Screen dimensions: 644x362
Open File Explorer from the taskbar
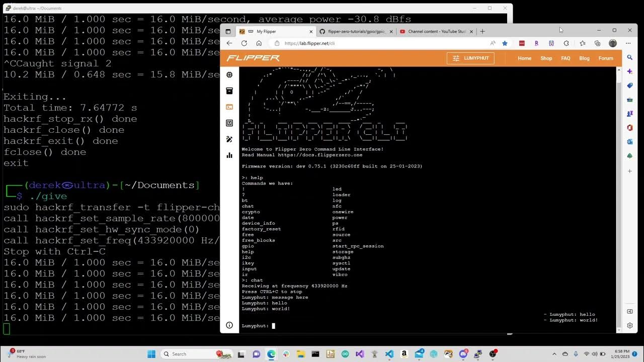(301, 354)
